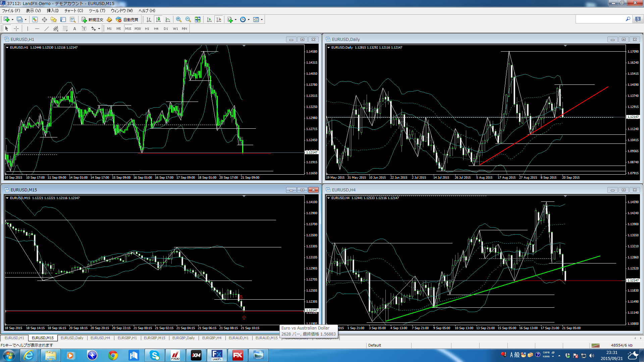Click the red horizontal line on M15 chart
This screenshot has height=362, width=644.
[x=134, y=311]
